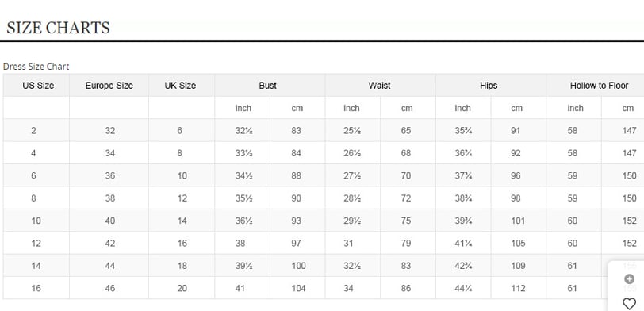644x311 pixels.
Task: Click the Dress Size Chart label
Action: click(36, 67)
